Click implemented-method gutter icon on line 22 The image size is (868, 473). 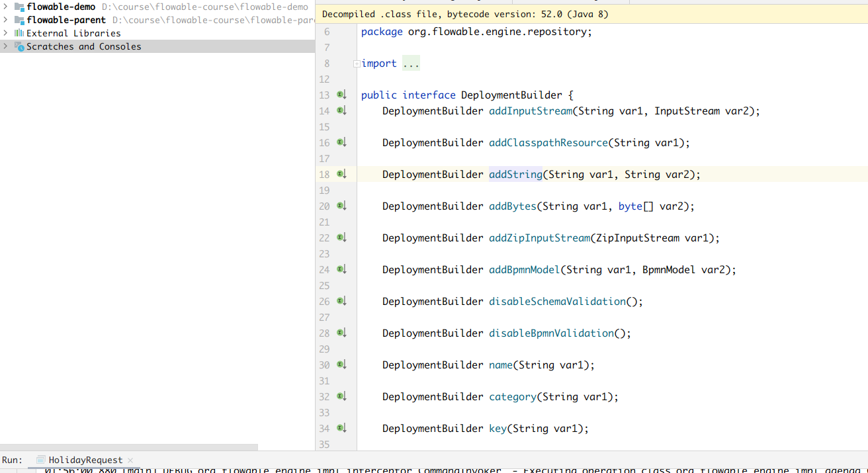pyautogui.click(x=341, y=237)
